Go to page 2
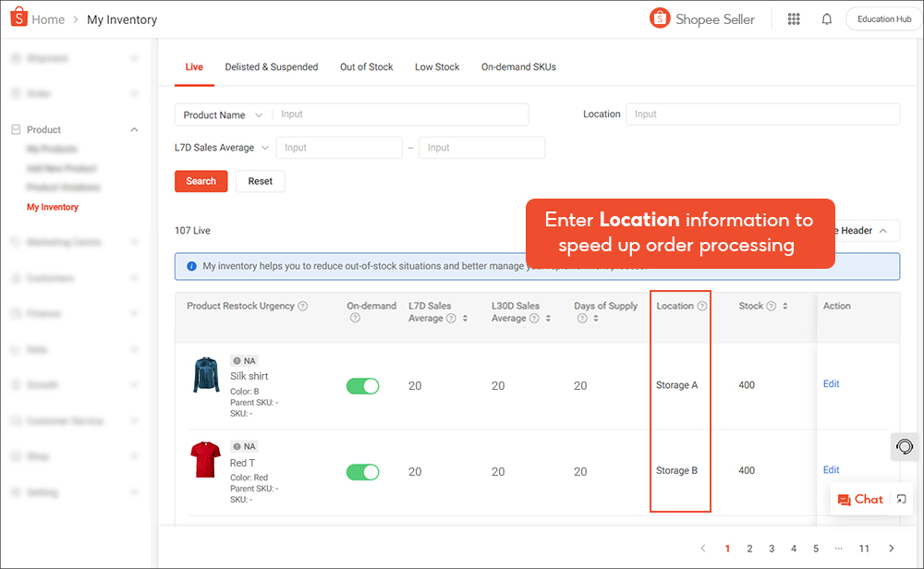The image size is (924, 569). click(749, 549)
